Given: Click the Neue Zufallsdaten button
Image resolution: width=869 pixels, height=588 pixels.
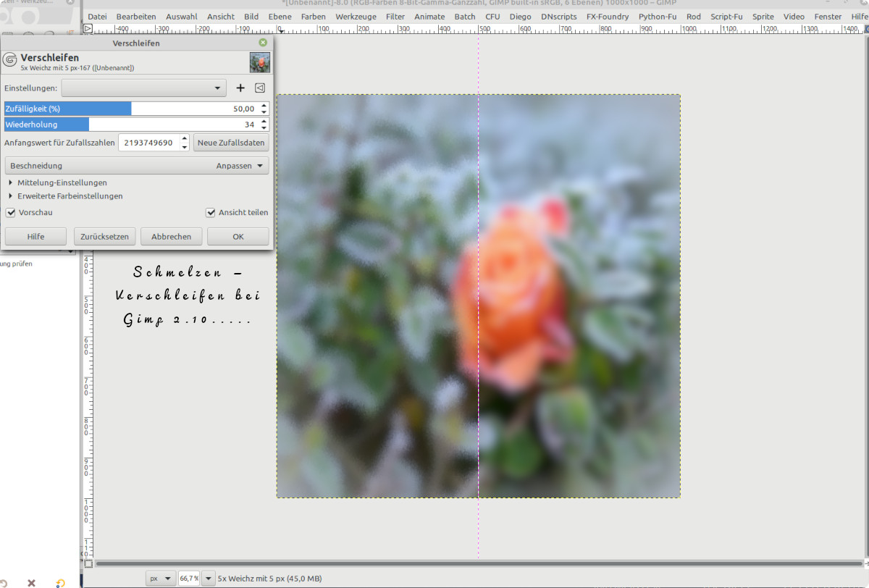Looking at the screenshot, I should click(x=231, y=143).
